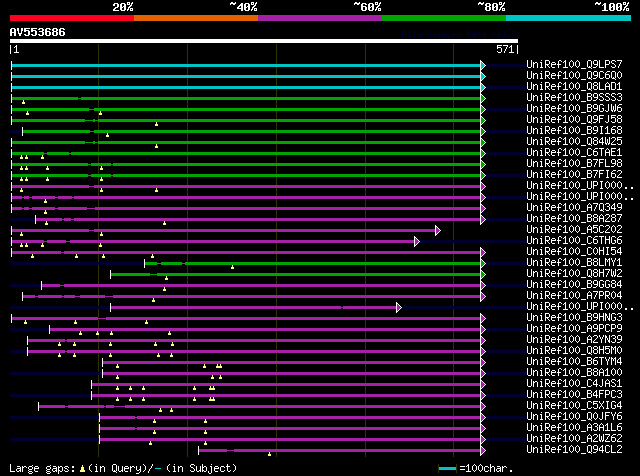Select the UniRef100_B4FPC3 label
Viewport: 640px width, 476px height.
574,395
